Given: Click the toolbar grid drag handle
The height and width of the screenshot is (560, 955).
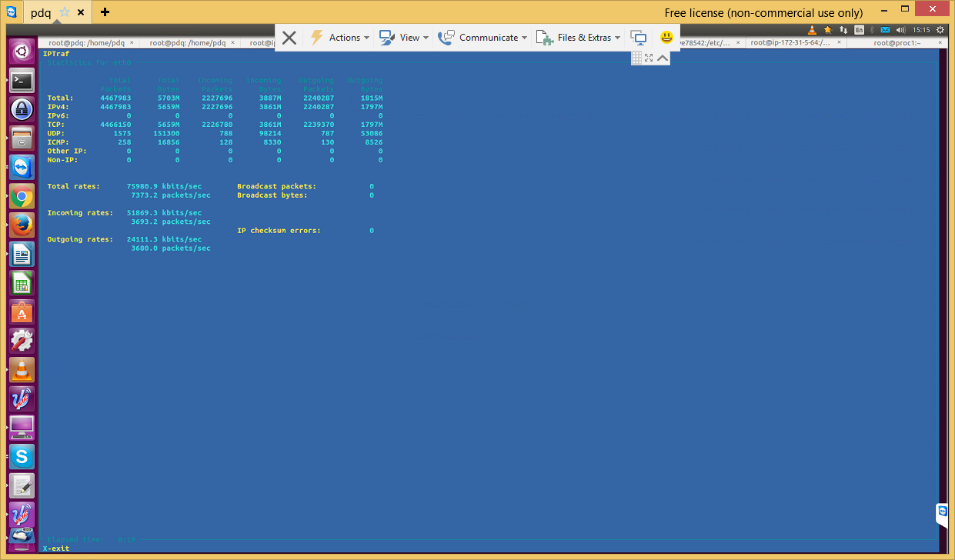Looking at the screenshot, I should coord(637,58).
